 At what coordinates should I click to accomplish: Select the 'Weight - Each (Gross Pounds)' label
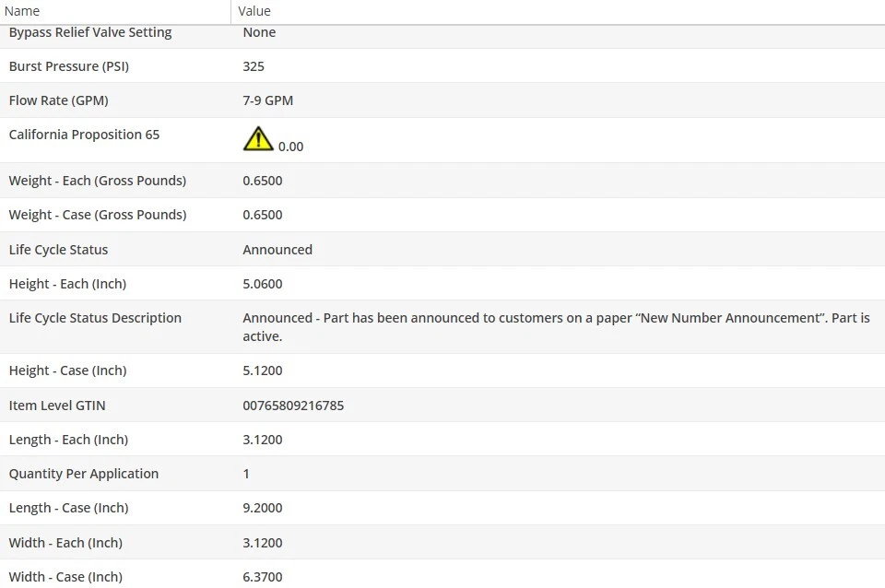(98, 182)
